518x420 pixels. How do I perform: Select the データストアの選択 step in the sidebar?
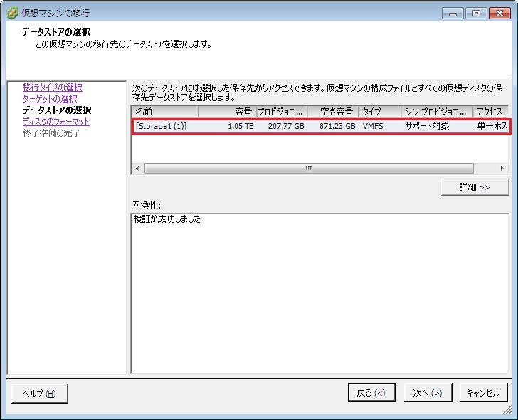click(x=56, y=110)
